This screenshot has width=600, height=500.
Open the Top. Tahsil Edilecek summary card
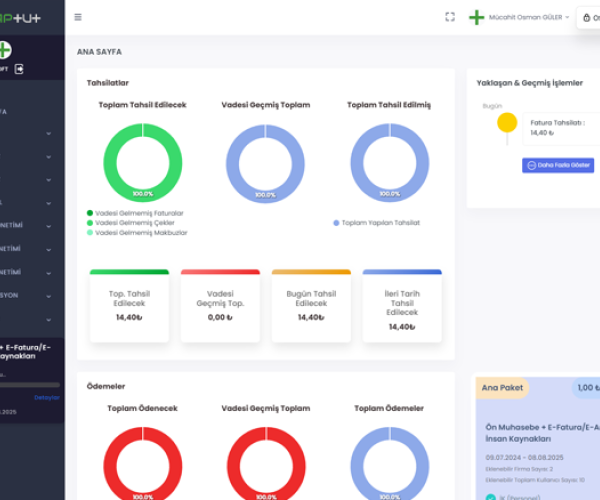click(129, 306)
